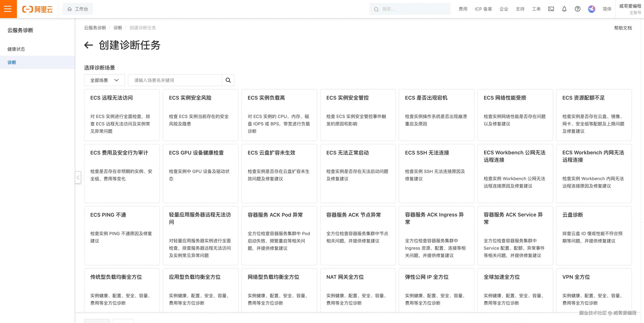This screenshot has width=644, height=323.
Task: Open the notifications bell icon
Action: coord(564,9)
